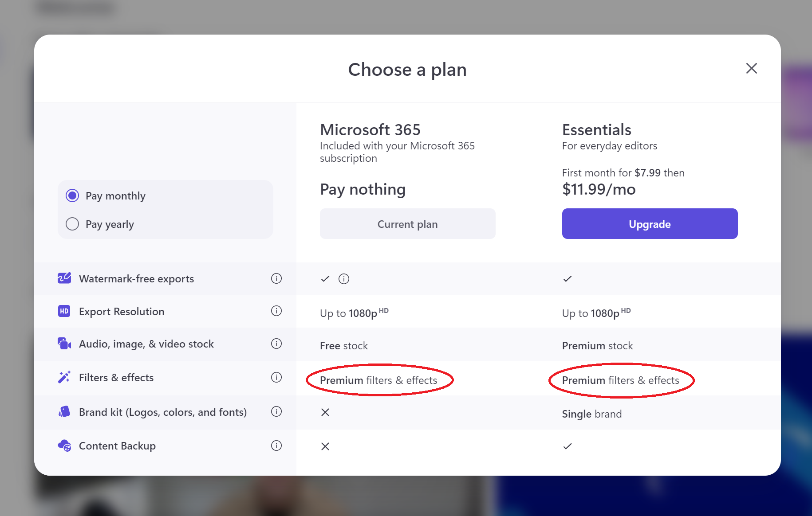The height and width of the screenshot is (516, 812).
Task: Click the Content Backup cloud icon
Action: (64, 446)
